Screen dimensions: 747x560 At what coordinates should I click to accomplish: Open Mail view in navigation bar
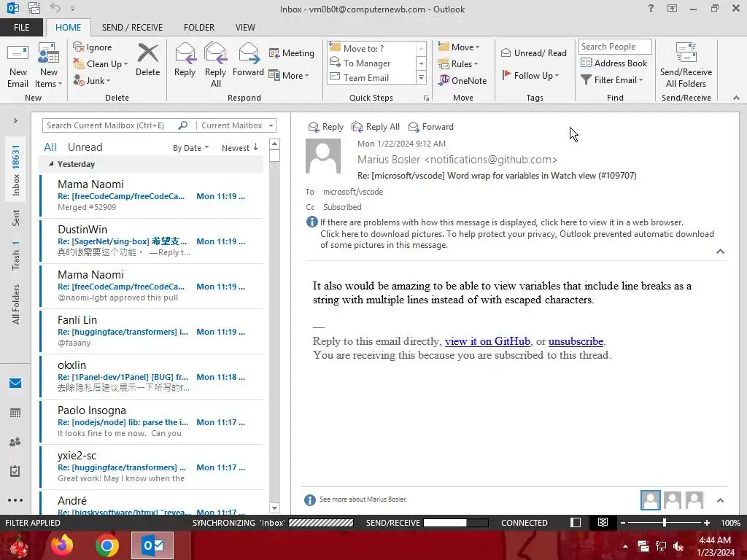[x=15, y=384]
